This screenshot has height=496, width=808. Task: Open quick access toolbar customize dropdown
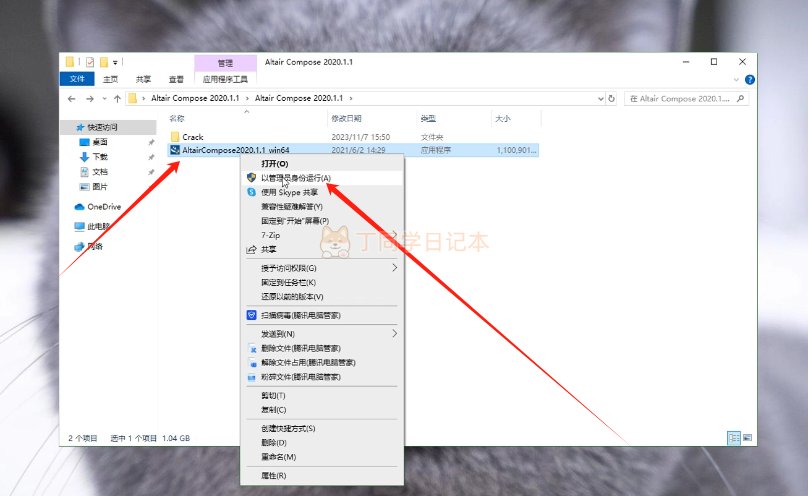(x=115, y=63)
